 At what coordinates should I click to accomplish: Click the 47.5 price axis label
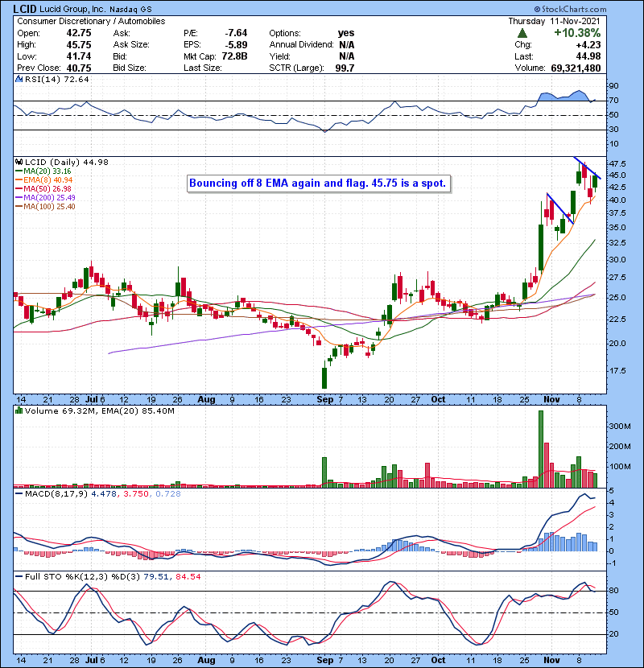pyautogui.click(x=617, y=164)
